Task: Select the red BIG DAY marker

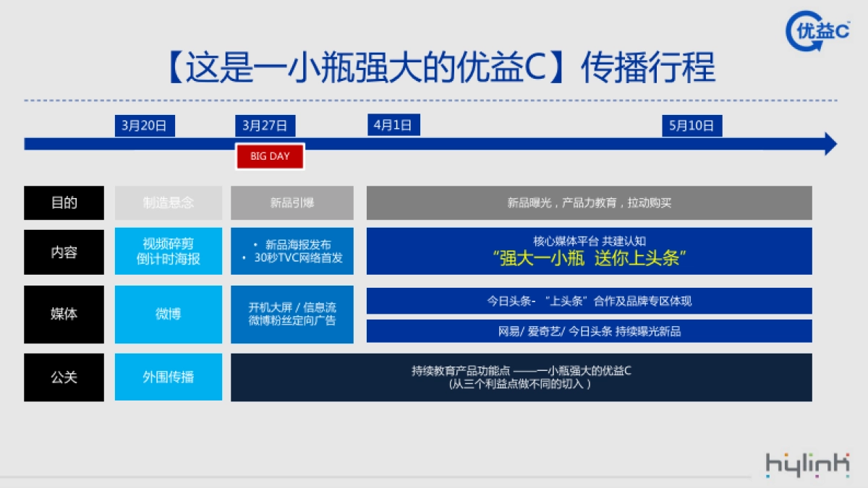Action: click(270, 155)
